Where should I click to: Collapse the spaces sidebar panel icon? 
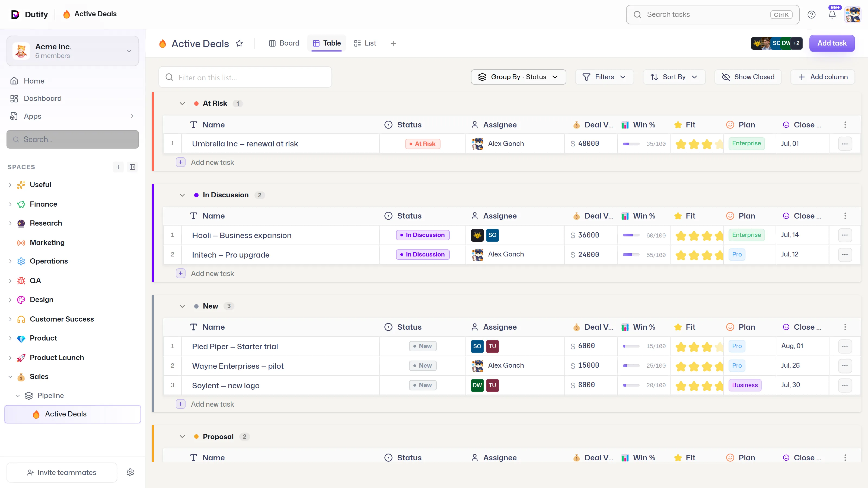pos(132,167)
